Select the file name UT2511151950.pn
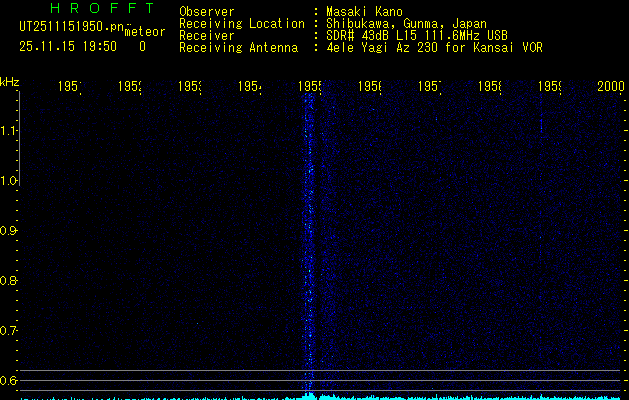This screenshot has height=400, width=629. (72, 27)
